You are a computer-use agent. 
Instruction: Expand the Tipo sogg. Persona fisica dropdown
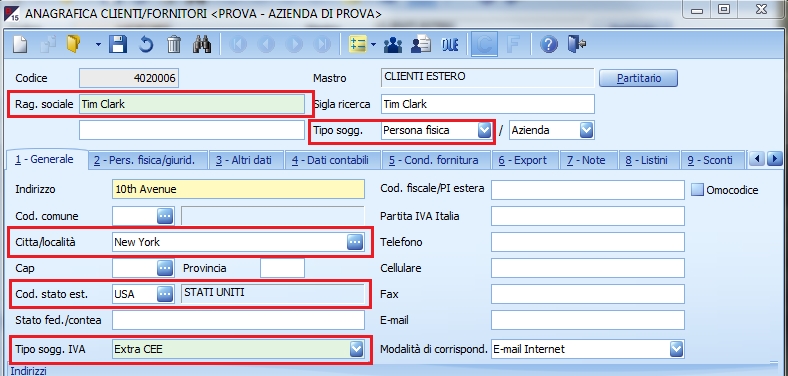point(484,131)
